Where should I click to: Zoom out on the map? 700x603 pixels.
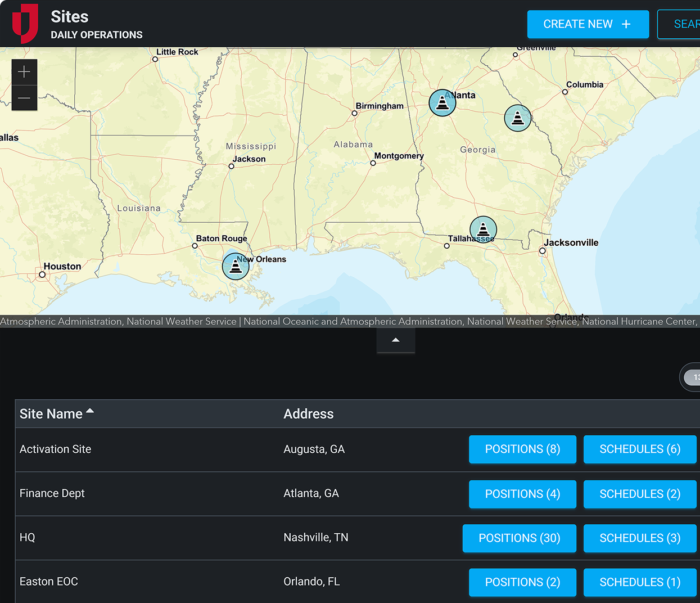coord(24,98)
